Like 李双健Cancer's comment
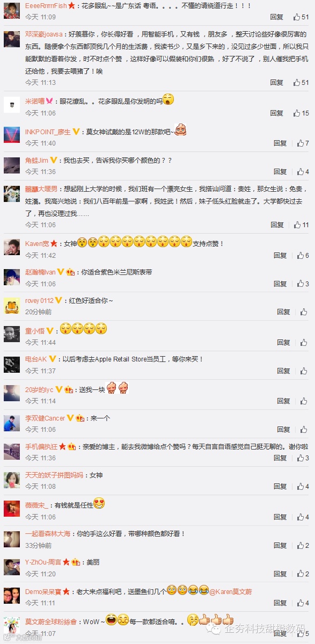 point(304,430)
